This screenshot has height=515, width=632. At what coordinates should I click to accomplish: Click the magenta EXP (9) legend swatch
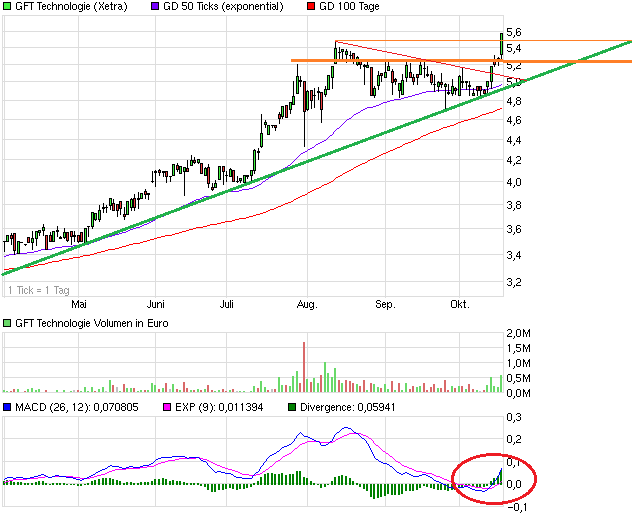pos(167,407)
